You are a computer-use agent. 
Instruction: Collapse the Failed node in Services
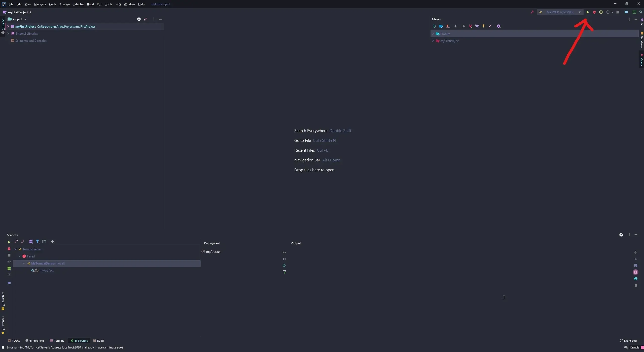coord(20,256)
